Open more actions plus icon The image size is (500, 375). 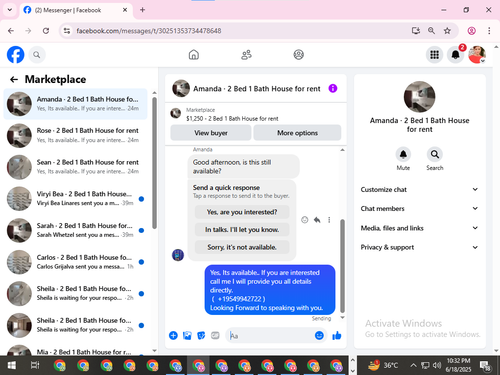tap(173, 335)
